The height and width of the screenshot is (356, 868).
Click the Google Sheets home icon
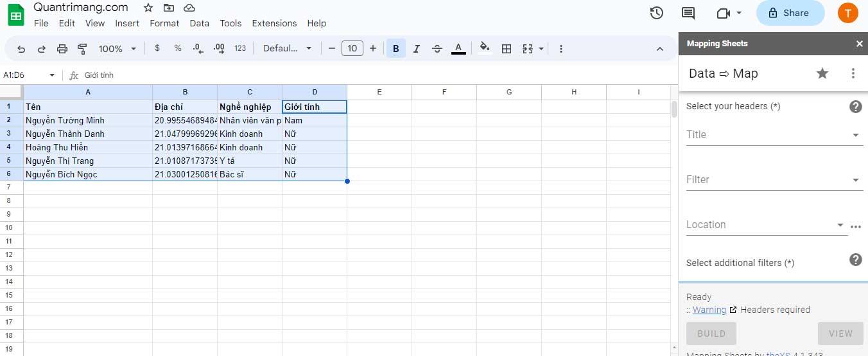coord(15,15)
